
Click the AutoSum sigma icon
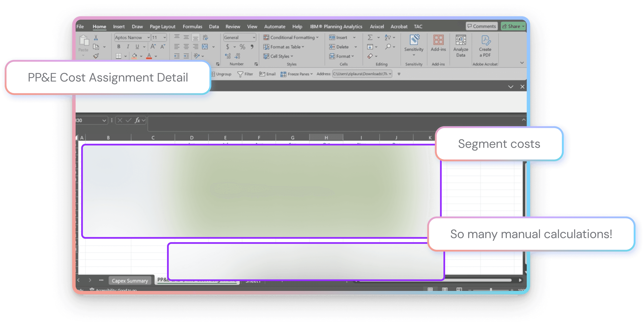click(370, 38)
